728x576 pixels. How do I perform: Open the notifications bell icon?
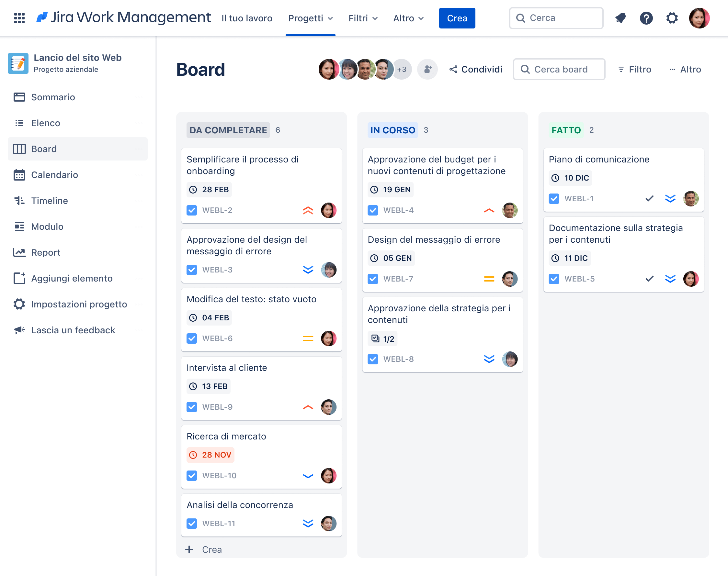[x=620, y=18]
